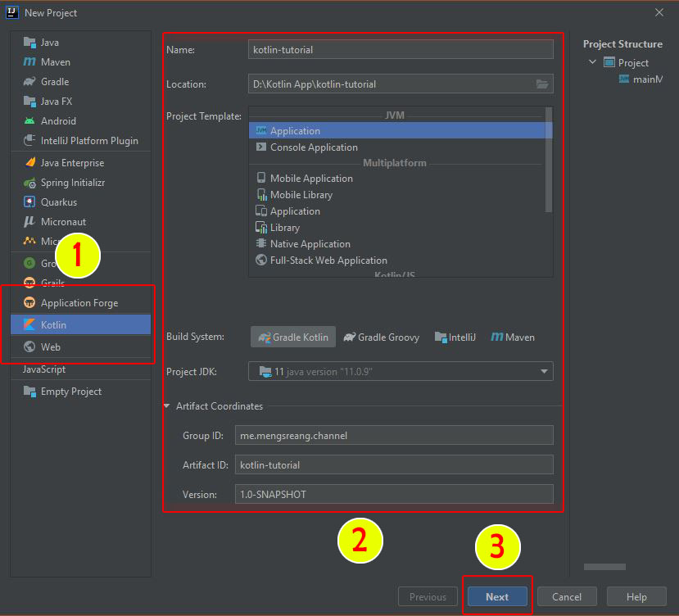Select the Quarkus project type

point(80,202)
